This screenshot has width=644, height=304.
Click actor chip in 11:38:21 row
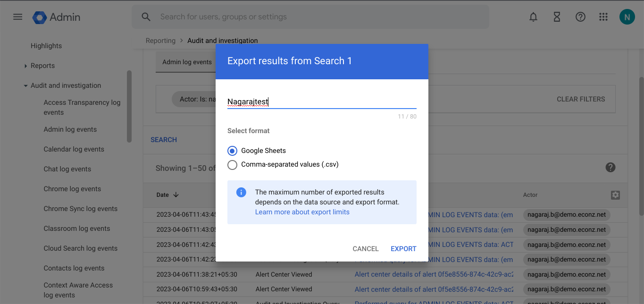click(567, 274)
